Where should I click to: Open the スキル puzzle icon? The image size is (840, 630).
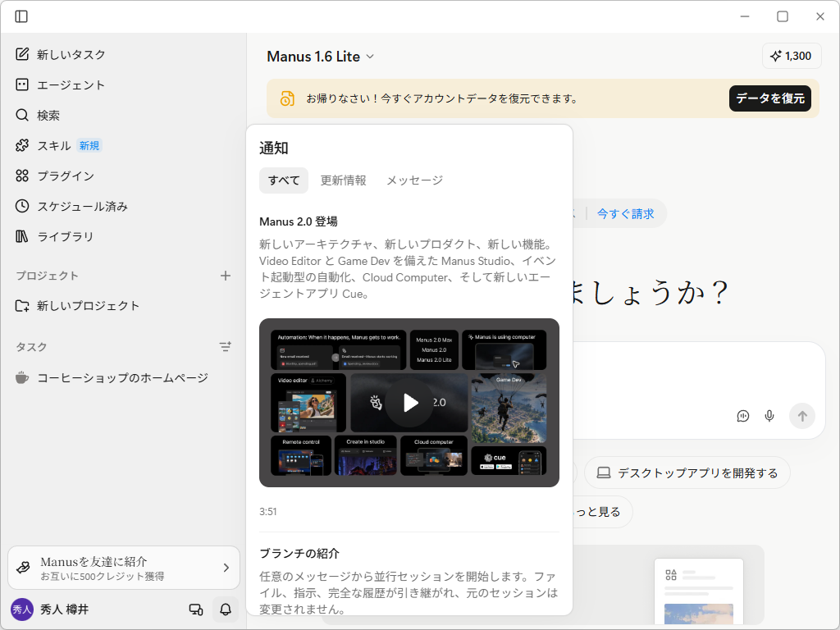pyautogui.click(x=22, y=145)
